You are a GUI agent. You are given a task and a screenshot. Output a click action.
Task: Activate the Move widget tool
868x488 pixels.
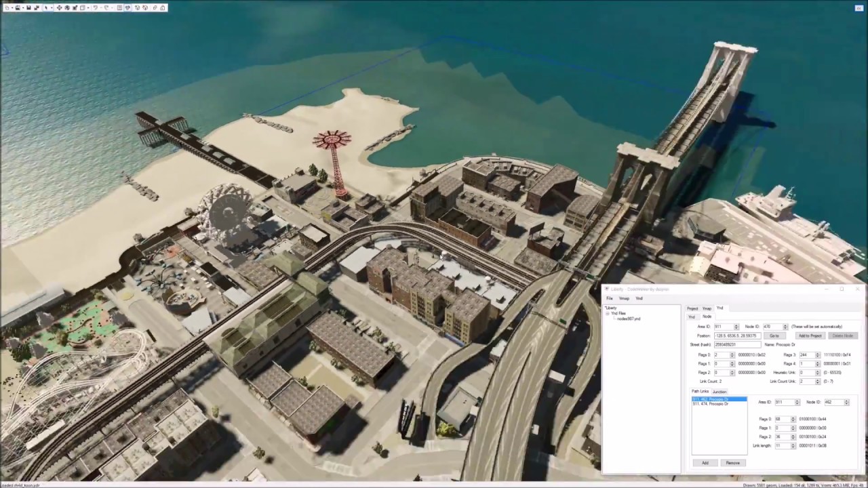coord(59,8)
